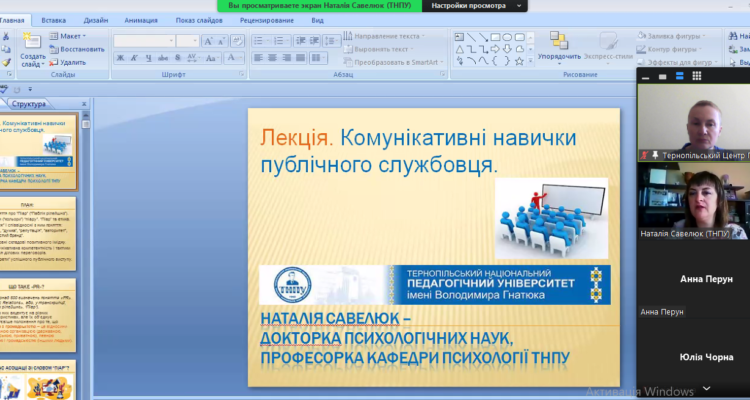Select the right block arrow shape
Screen dimensions: 750x400
tap(496, 49)
